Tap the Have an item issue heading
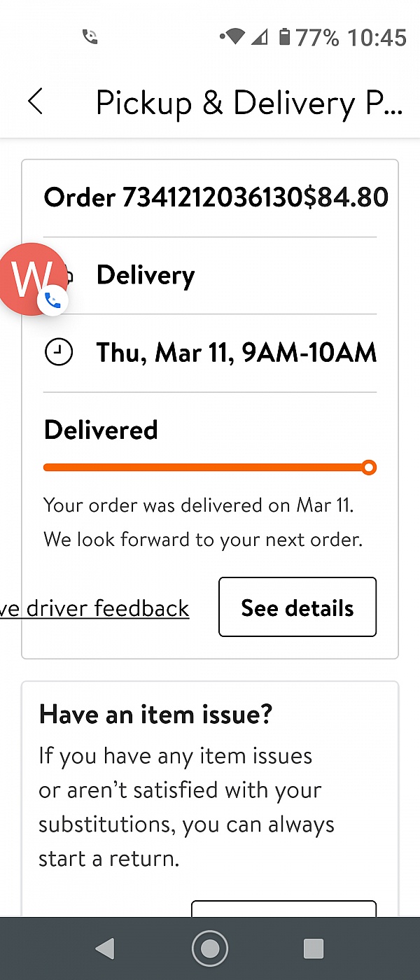This screenshot has width=420, height=980. [x=156, y=715]
